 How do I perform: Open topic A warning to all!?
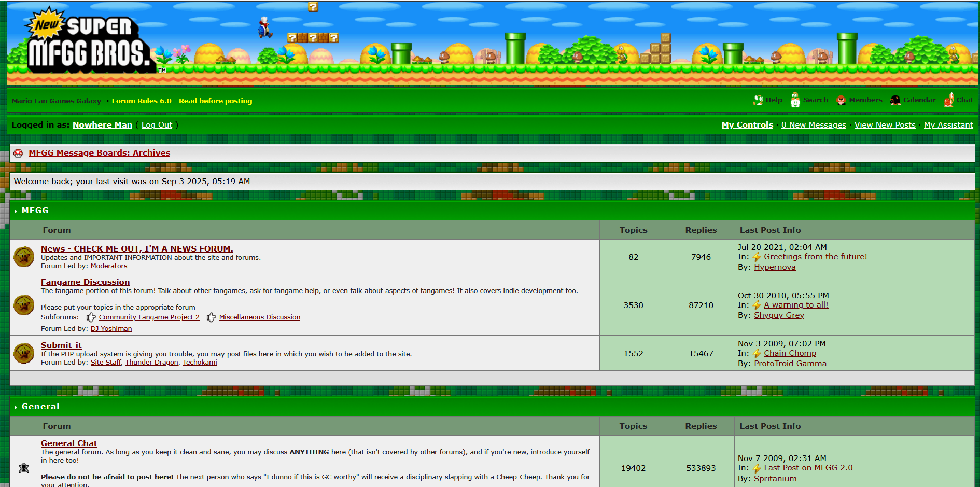tap(796, 305)
